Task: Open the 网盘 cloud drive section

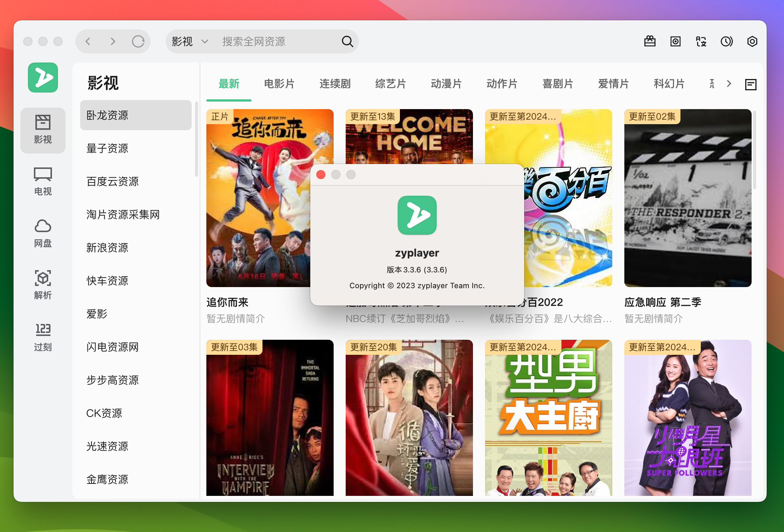Action: click(x=43, y=233)
